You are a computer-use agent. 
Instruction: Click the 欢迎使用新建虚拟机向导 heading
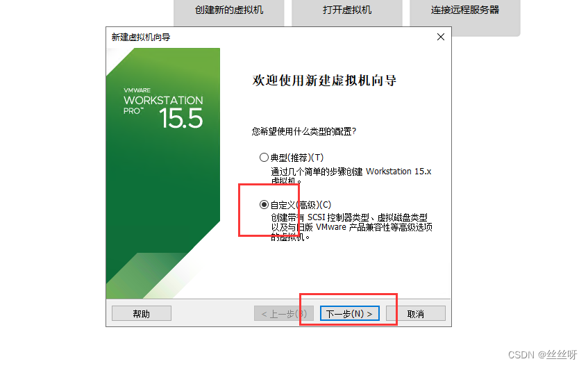pos(324,81)
